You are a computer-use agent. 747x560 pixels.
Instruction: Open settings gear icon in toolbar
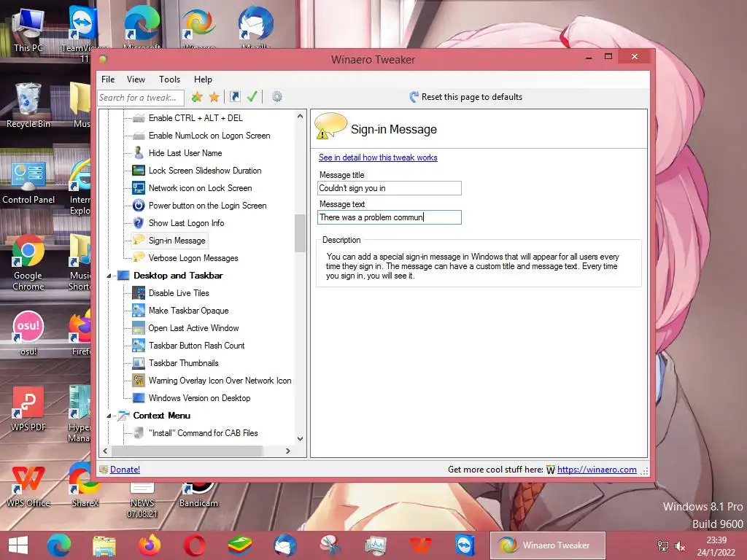pos(276,97)
